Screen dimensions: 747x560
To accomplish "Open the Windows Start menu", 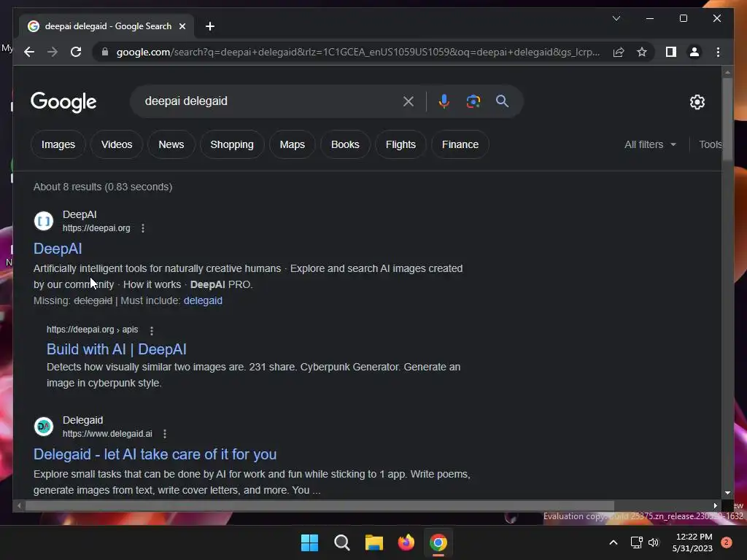I will click(309, 542).
